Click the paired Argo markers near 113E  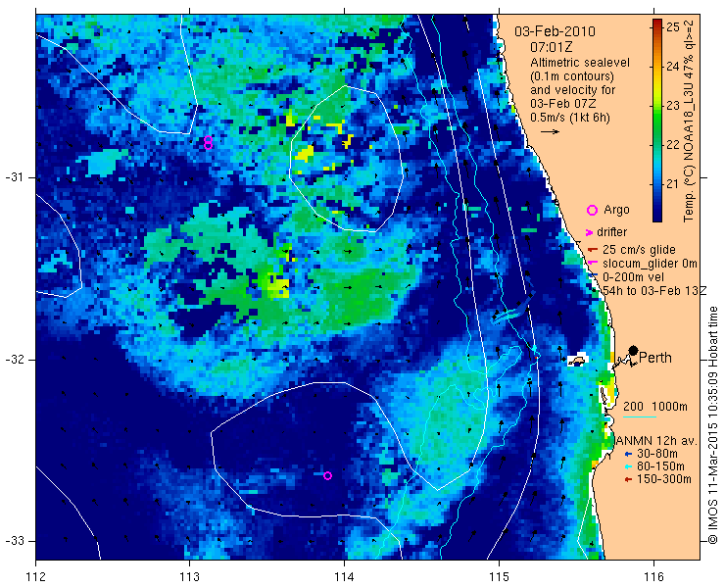(x=208, y=142)
